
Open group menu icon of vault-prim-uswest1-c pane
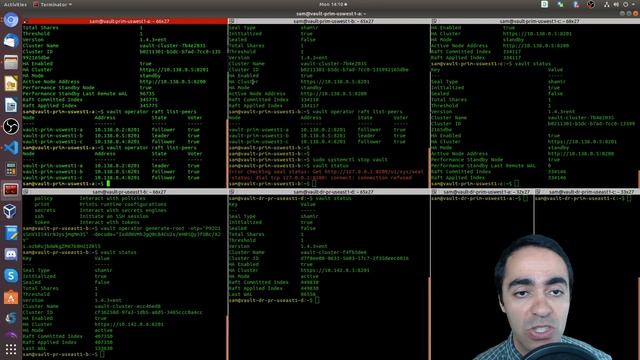[x=434, y=21]
